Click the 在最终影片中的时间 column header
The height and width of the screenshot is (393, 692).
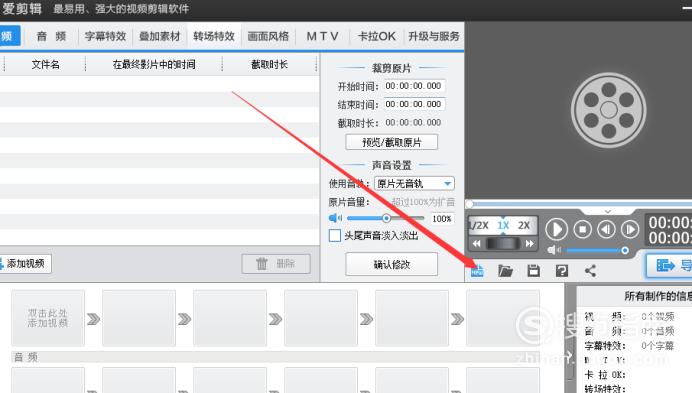(x=154, y=64)
